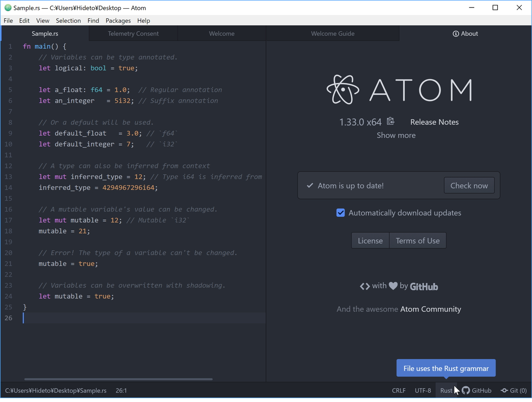This screenshot has height=402, width=532.
Task: Open the Git panel via the Git (0) icon
Action: coord(514,390)
